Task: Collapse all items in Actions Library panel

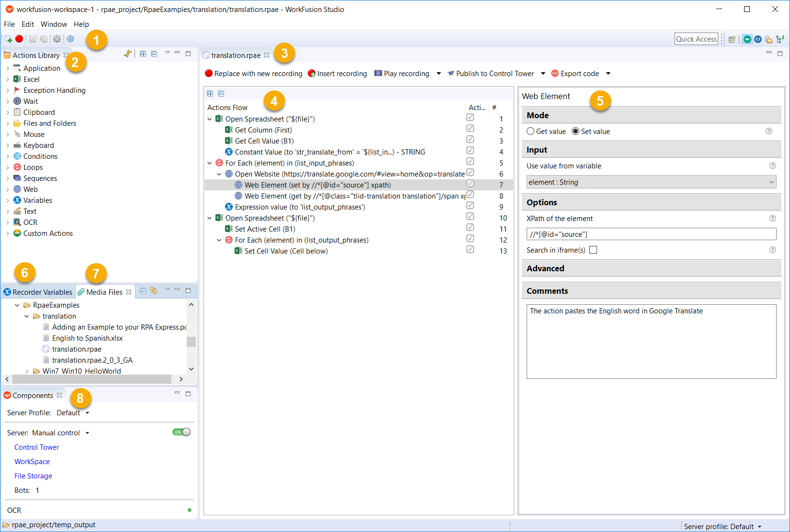Action: [154, 54]
